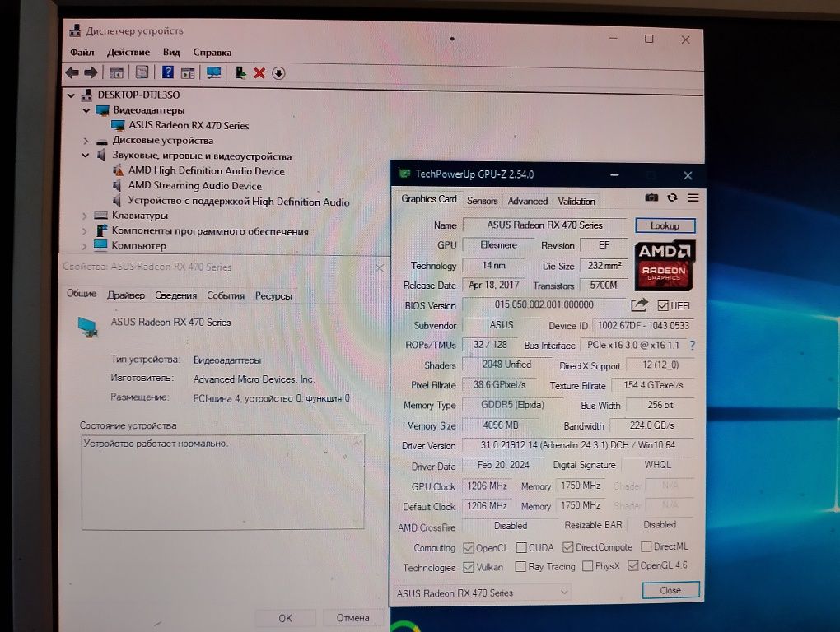Image resolution: width=840 pixels, height=632 pixels.
Task: Click Отмена in the properties dialog
Action: (x=353, y=617)
